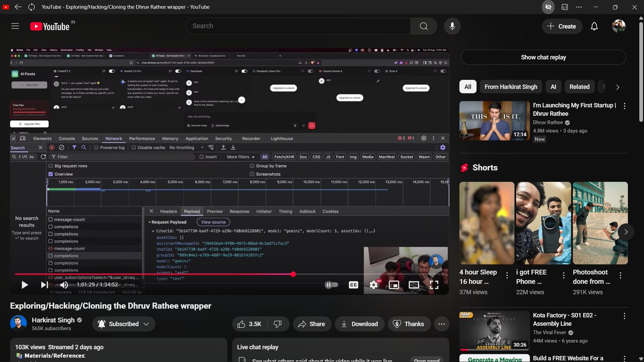The height and width of the screenshot is (362, 644).
Task: Go back using the title bar arrow
Action: pyautogui.click(x=18, y=7)
